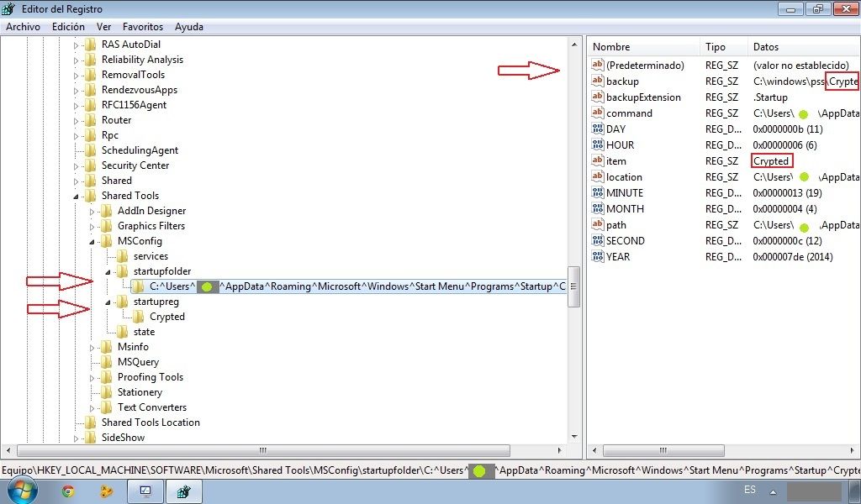Open the Ver menu
The width and height of the screenshot is (861, 504).
[x=103, y=26]
